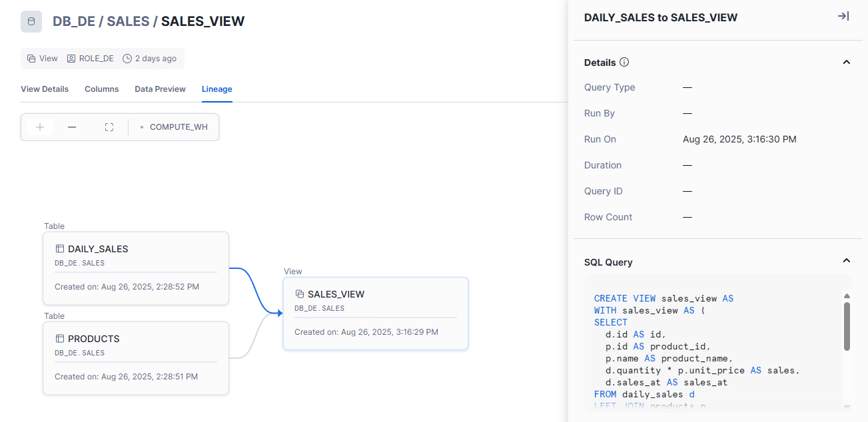This screenshot has width=868, height=422.
Task: Click the table icon on PRODUCTS node
Action: click(59, 339)
